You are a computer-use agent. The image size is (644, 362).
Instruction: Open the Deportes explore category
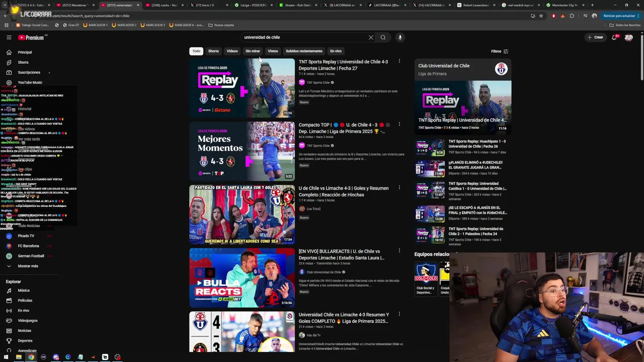click(25, 341)
